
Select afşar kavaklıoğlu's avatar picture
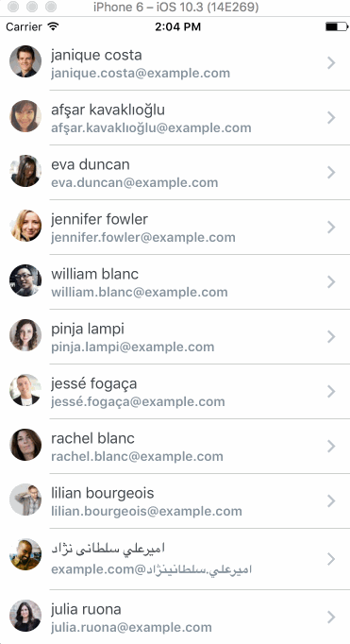click(25, 116)
